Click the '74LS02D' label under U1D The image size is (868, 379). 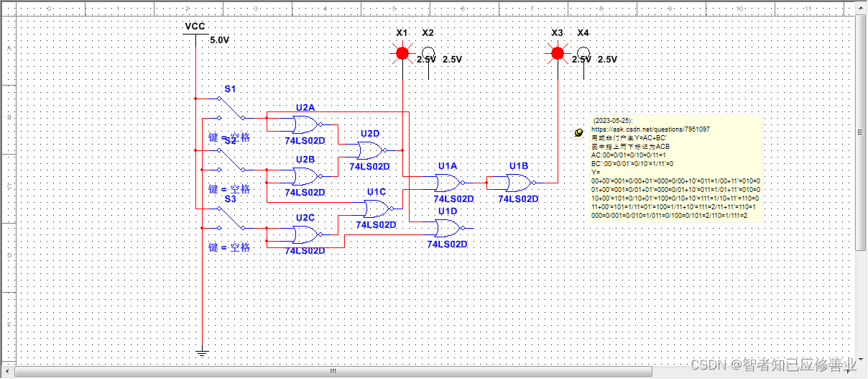point(447,245)
